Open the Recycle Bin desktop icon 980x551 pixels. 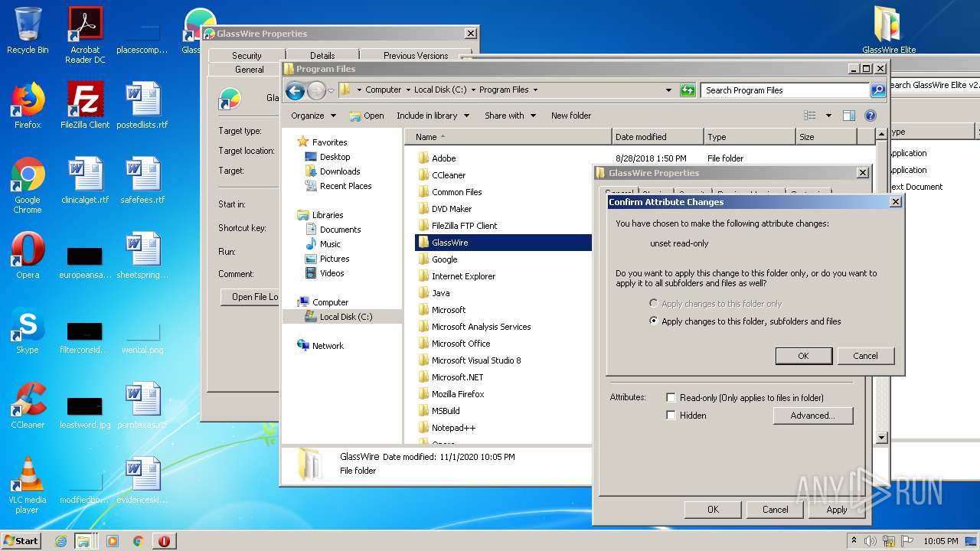(28, 31)
